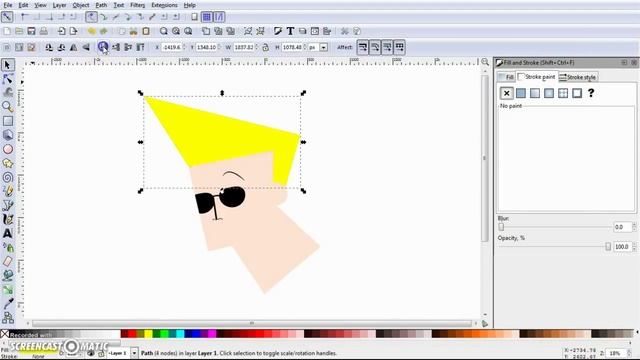Image resolution: width=640 pixels, height=360 pixels.
Task: Toggle second Affect rounded-corners button
Action: click(x=375, y=47)
